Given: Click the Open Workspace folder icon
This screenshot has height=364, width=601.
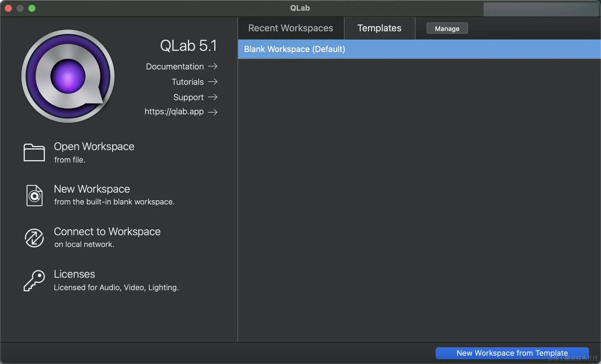Looking at the screenshot, I should tap(34, 152).
